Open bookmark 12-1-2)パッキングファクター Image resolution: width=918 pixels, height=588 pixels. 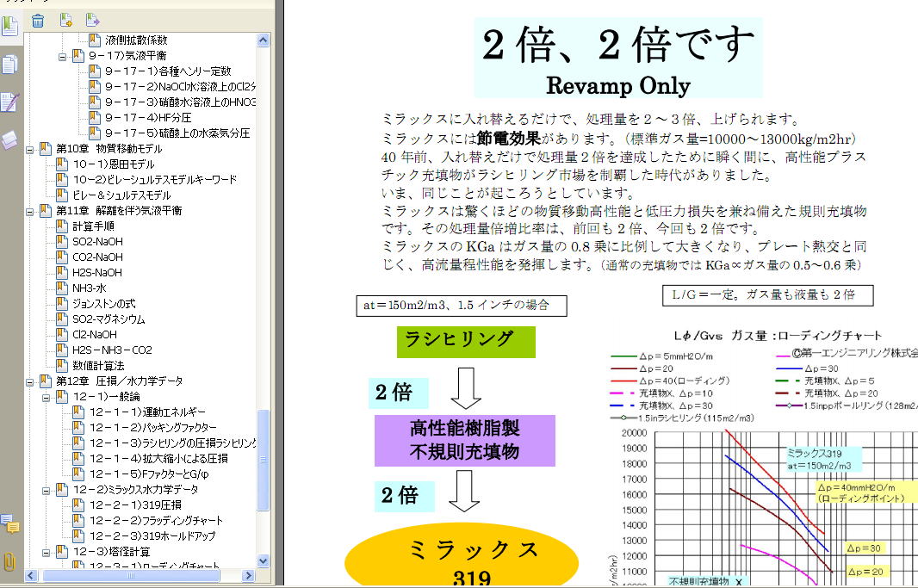click(152, 428)
